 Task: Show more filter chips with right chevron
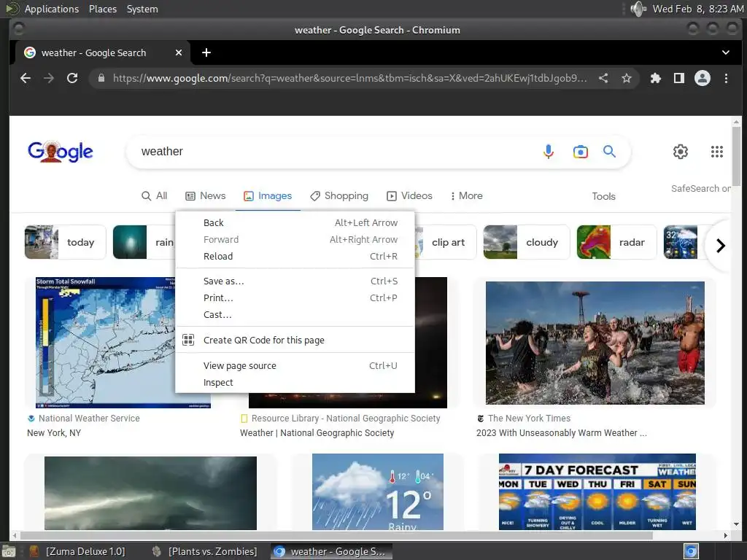point(720,246)
